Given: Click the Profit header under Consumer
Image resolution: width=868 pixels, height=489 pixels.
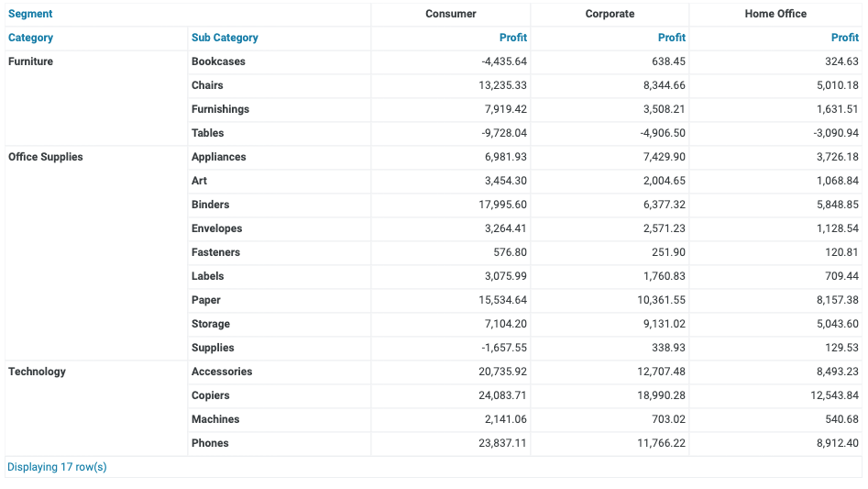Looking at the screenshot, I should coord(512,38).
